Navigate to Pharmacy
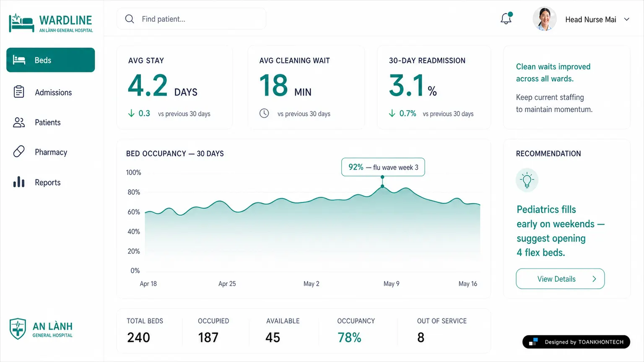This screenshot has height=362, width=644. click(x=51, y=152)
